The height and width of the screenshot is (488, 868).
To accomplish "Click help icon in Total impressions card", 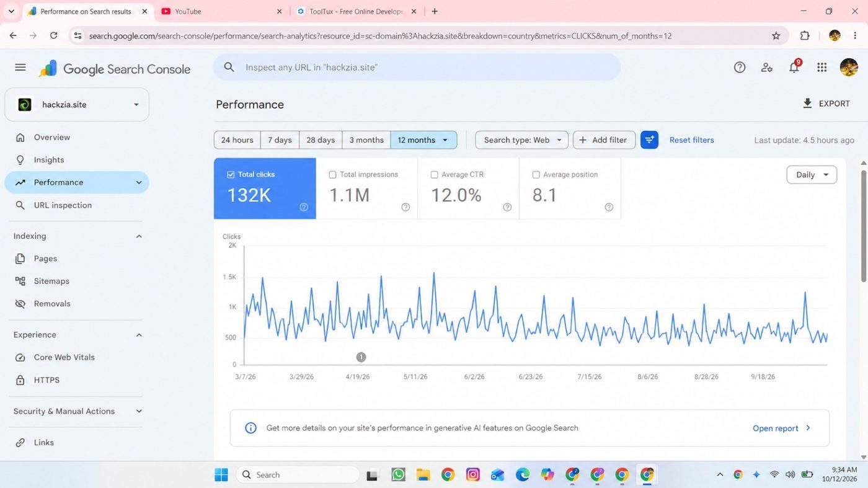I will tap(405, 207).
